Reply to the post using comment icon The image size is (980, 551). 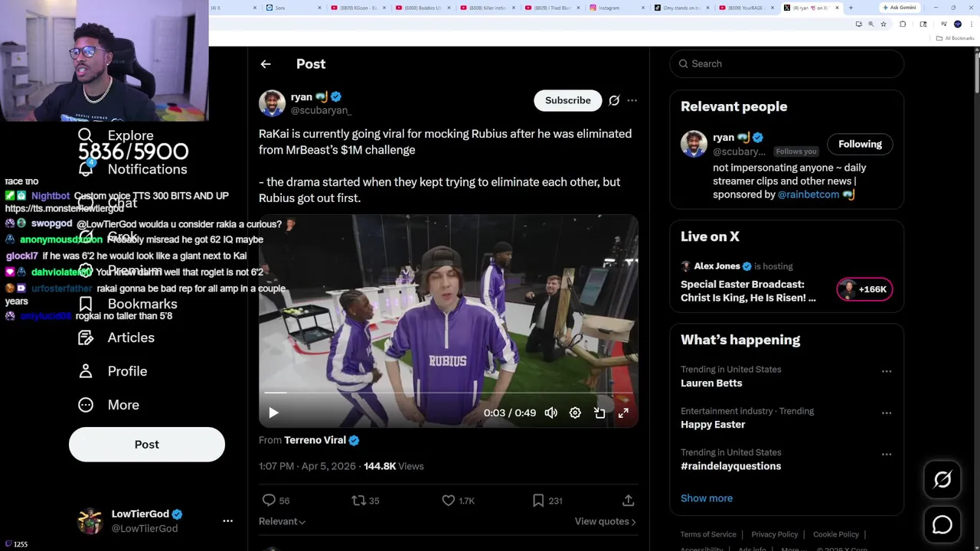[269, 500]
